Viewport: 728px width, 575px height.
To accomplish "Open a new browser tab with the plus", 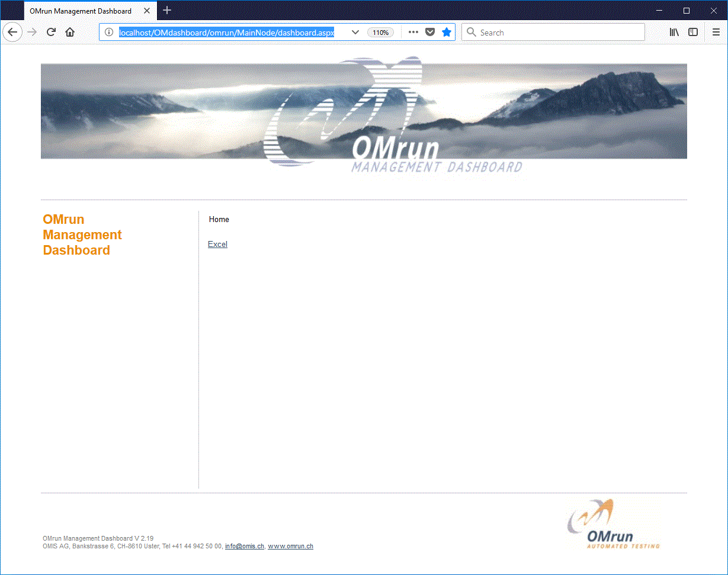I will pos(166,10).
